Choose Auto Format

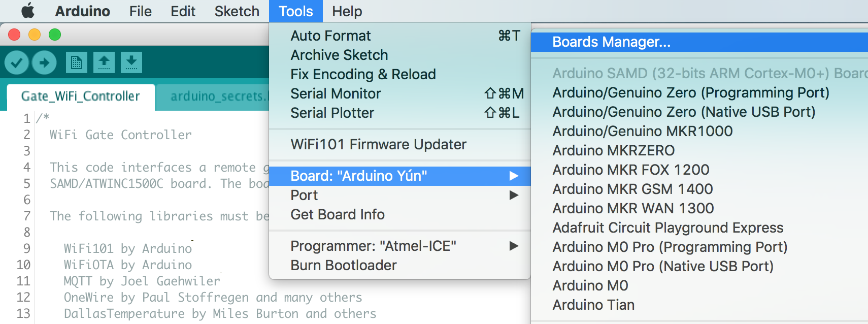400,36
